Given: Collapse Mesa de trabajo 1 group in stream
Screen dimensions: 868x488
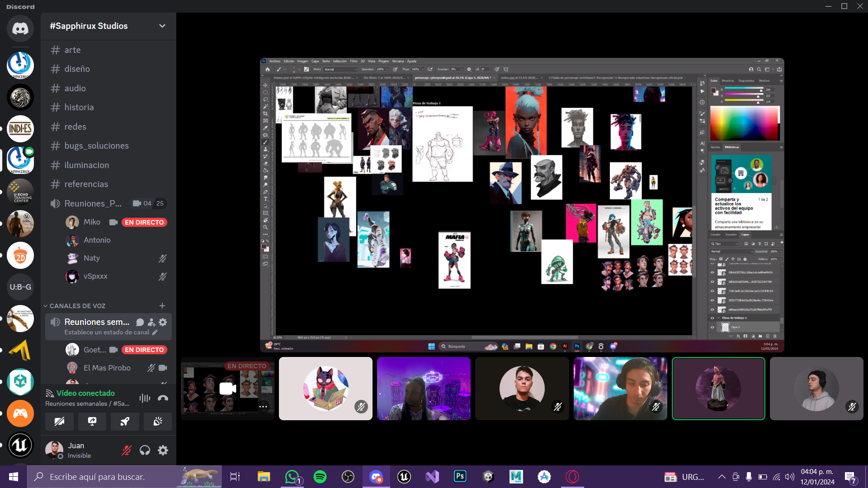Looking at the screenshot, I should (719, 318).
